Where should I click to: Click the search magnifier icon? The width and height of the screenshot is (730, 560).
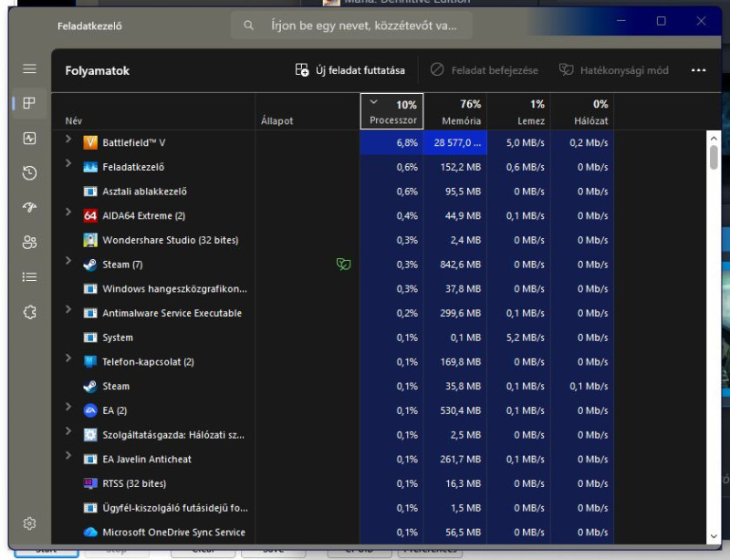tap(248, 26)
